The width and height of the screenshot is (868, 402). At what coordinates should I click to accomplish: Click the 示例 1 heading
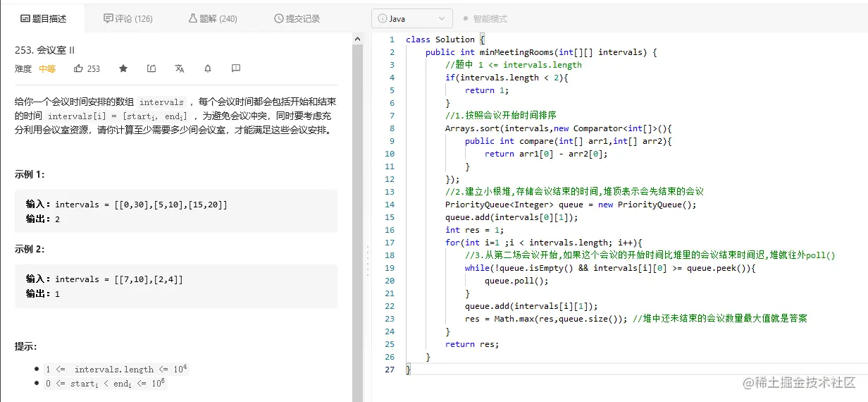30,175
